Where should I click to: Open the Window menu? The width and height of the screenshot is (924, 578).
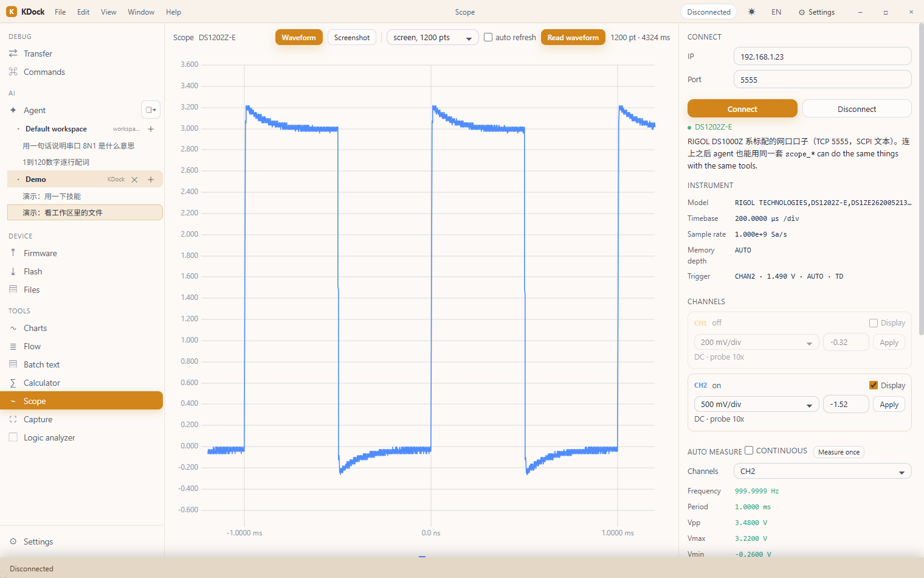point(141,12)
